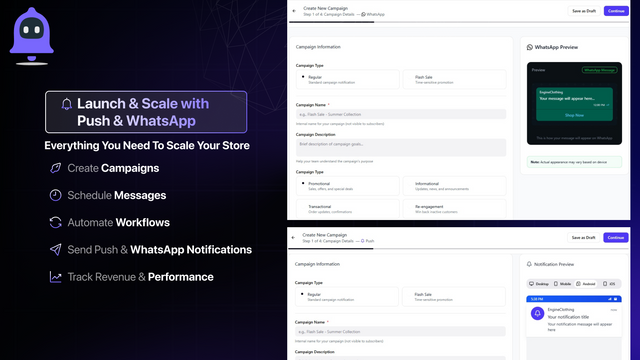This screenshot has height=360, width=640.
Task: Click the purple bell robot logo
Action: pyautogui.click(x=32, y=36)
